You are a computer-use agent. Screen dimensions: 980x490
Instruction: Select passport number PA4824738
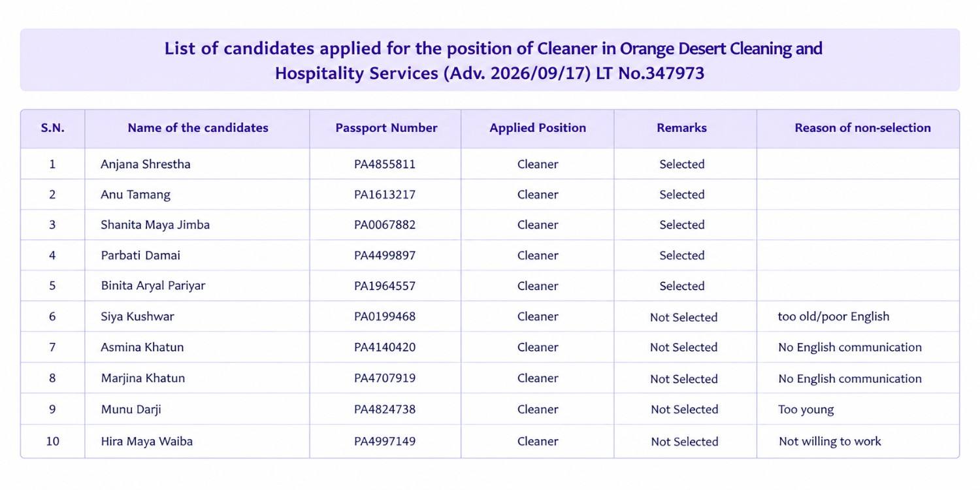pos(385,410)
